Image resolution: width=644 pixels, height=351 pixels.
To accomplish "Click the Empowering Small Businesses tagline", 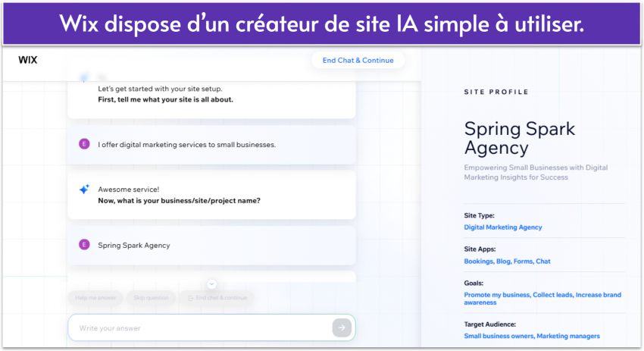I will pos(536,172).
